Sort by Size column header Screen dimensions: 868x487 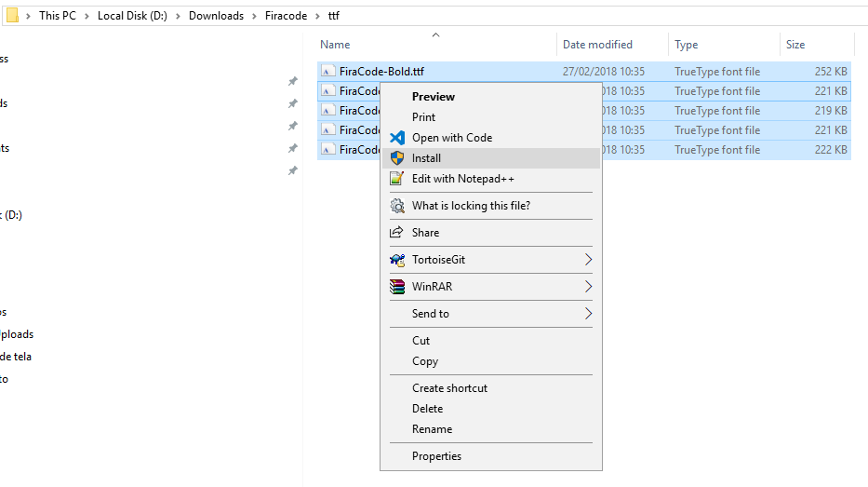(x=795, y=45)
